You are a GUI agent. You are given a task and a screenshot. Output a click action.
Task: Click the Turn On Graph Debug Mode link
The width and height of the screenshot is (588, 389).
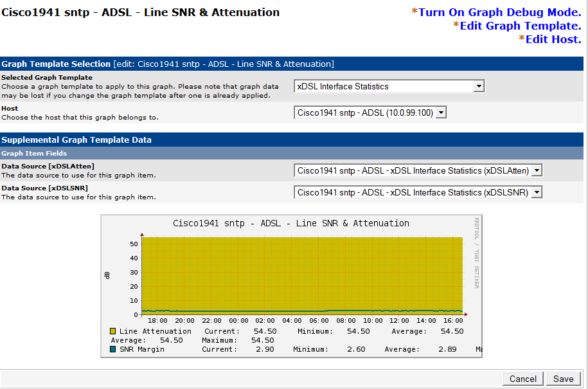(x=499, y=12)
